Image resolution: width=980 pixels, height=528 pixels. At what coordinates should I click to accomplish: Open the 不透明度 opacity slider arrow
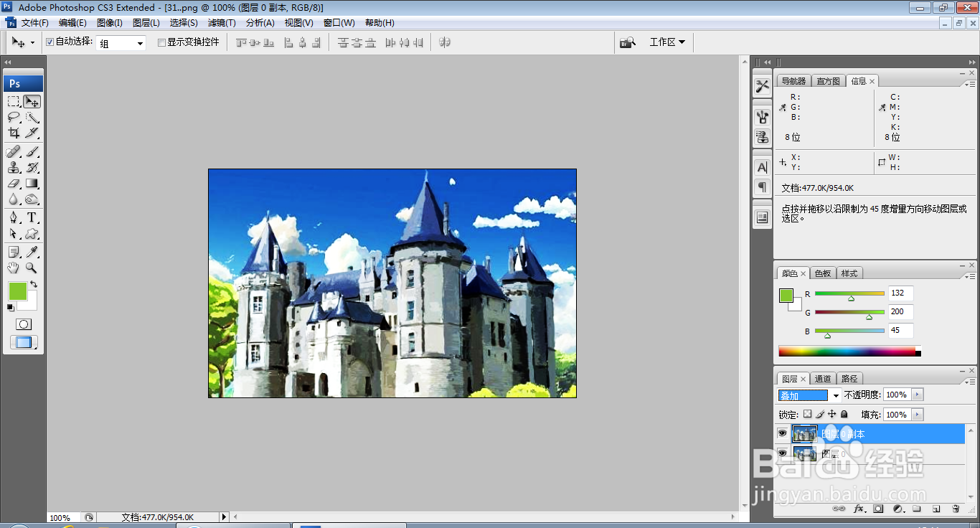918,395
